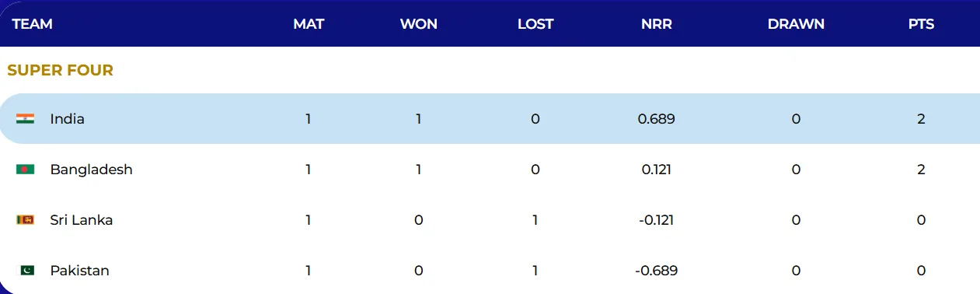Click Sri Lanka's -0.121 NRR cell

click(x=657, y=220)
